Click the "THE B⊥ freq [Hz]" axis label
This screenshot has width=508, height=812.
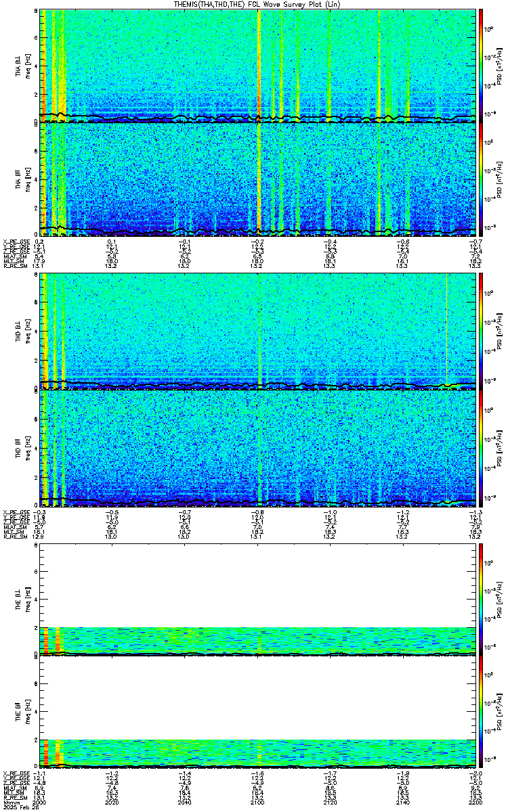pos(22,600)
